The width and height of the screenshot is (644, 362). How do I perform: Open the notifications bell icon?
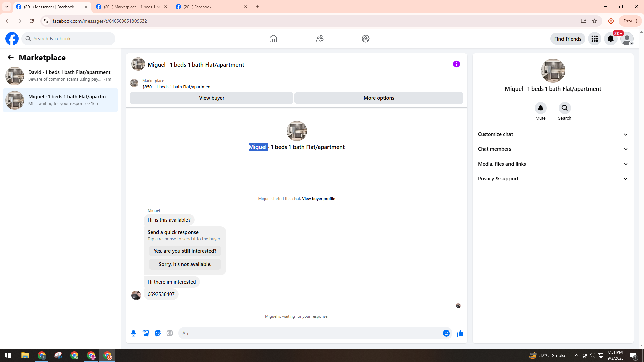click(x=611, y=39)
